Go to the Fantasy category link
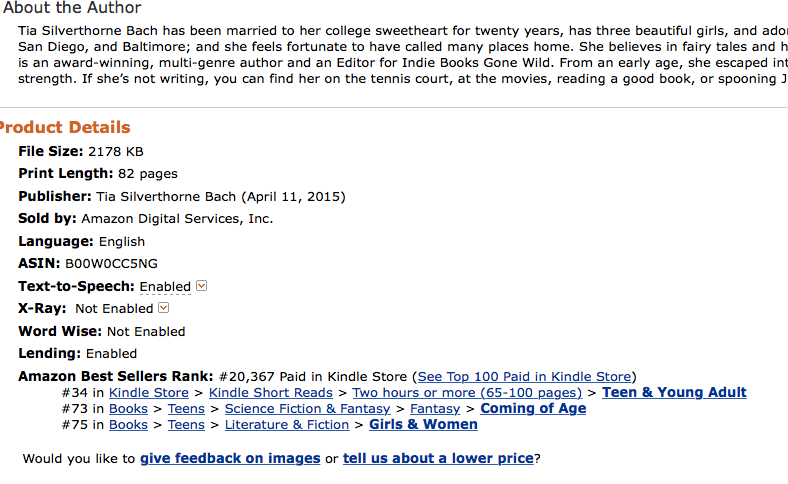The width and height of the screenshot is (788, 484). (435, 409)
